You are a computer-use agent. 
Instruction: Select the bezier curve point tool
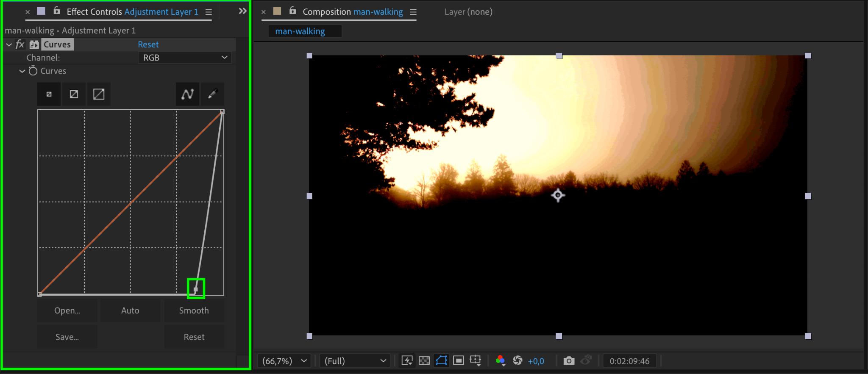click(x=187, y=94)
